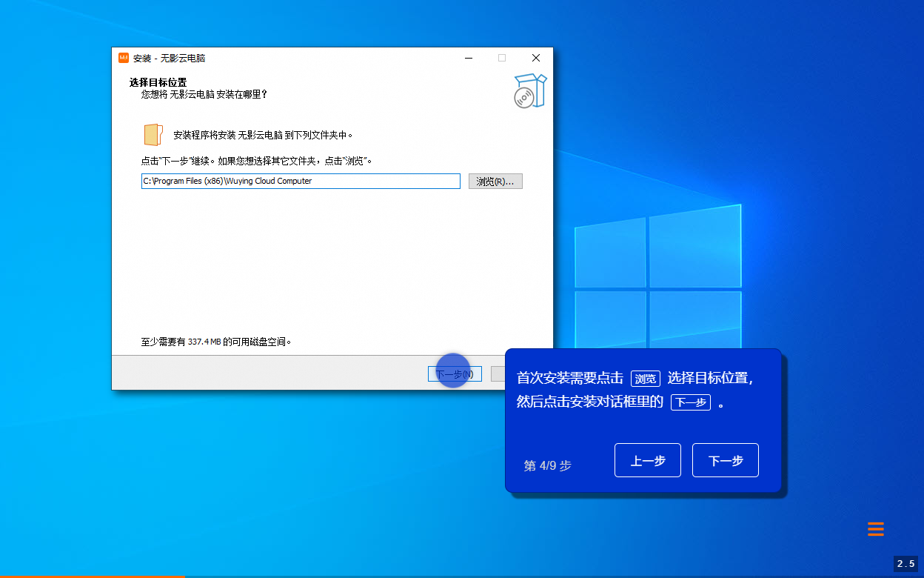Click the tutorial's inline 下一步 badge
Image resolution: width=924 pixels, height=578 pixels.
pos(690,402)
